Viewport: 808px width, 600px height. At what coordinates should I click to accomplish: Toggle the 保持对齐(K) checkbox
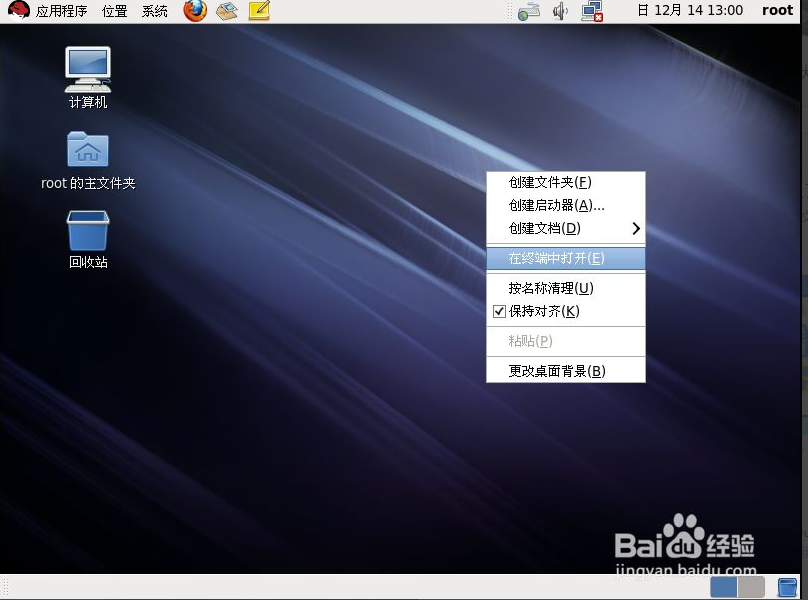click(500, 311)
